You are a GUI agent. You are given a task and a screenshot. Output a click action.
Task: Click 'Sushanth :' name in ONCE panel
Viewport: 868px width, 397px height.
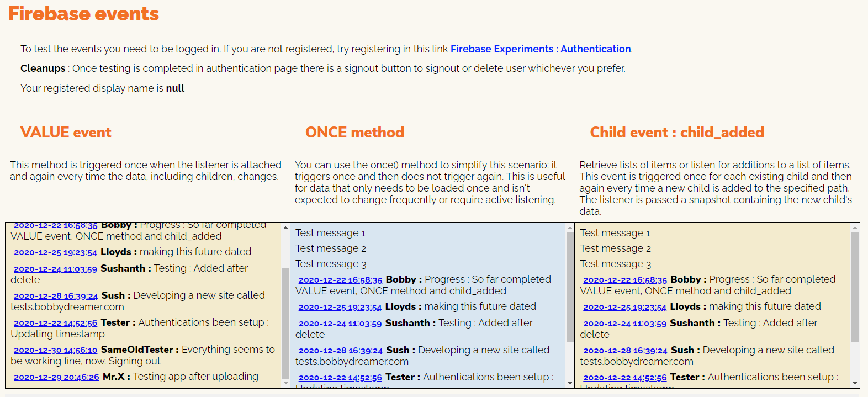click(x=411, y=323)
